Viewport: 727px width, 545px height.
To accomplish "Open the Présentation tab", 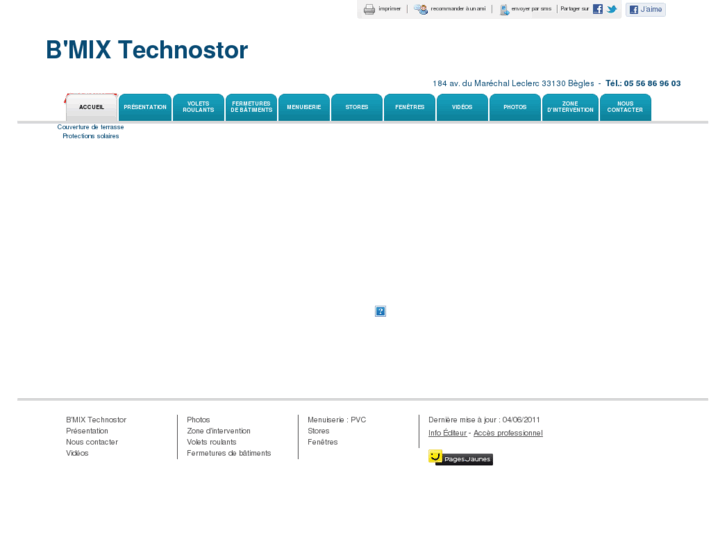I will (x=145, y=107).
